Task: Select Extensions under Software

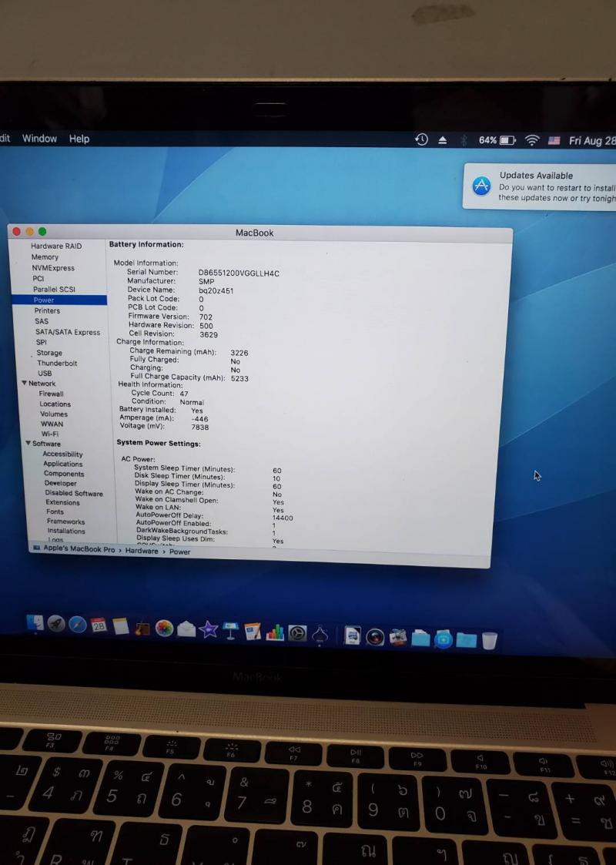Action: (62, 502)
